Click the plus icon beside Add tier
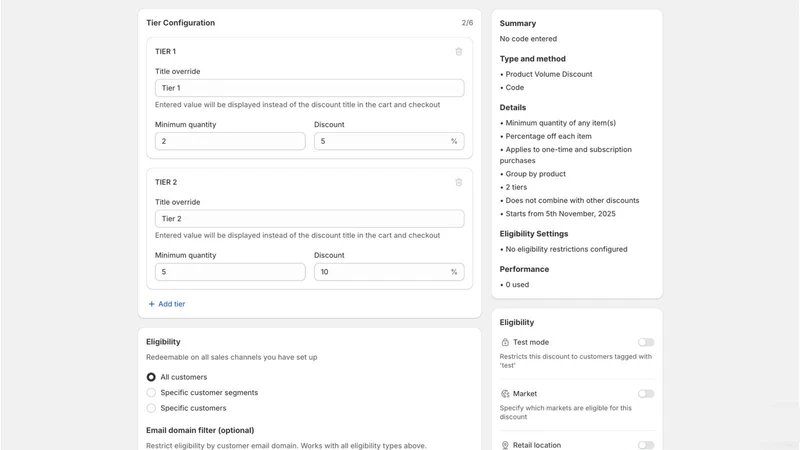This screenshot has width=800, height=450. [151, 304]
